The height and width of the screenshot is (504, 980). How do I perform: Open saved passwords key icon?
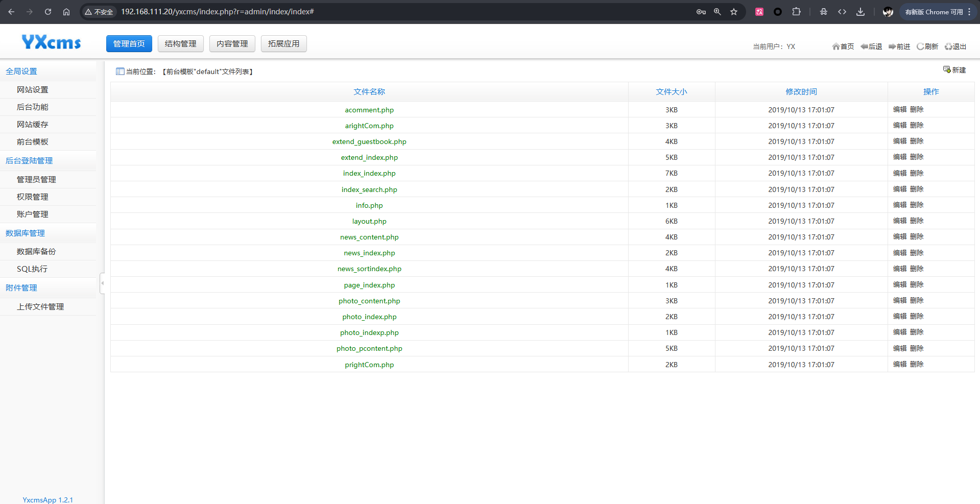pos(701,12)
